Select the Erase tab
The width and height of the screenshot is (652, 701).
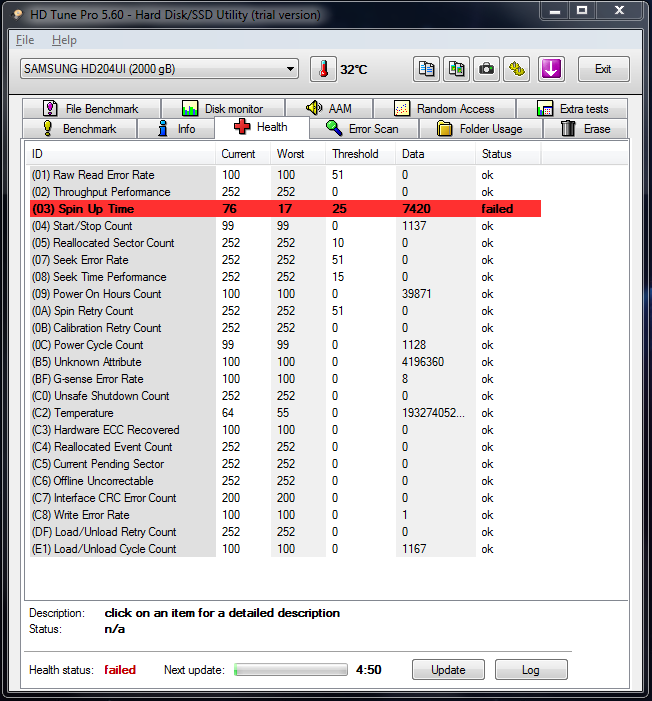pyautogui.click(x=586, y=129)
